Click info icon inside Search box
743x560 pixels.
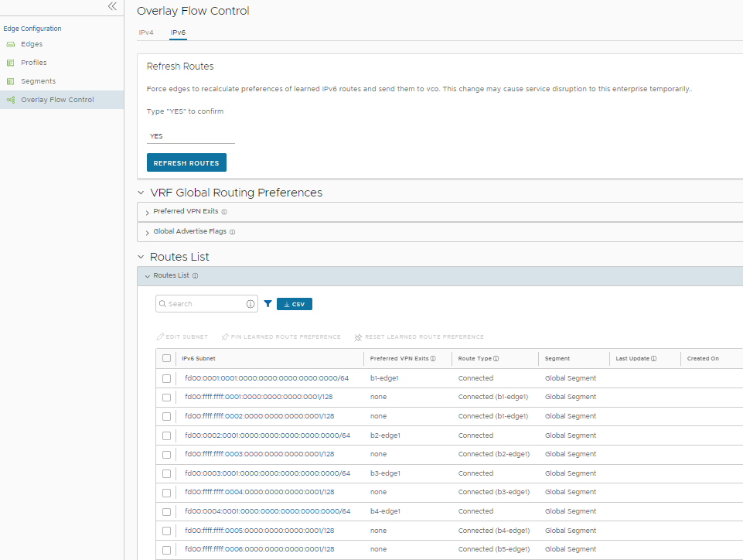(x=251, y=304)
